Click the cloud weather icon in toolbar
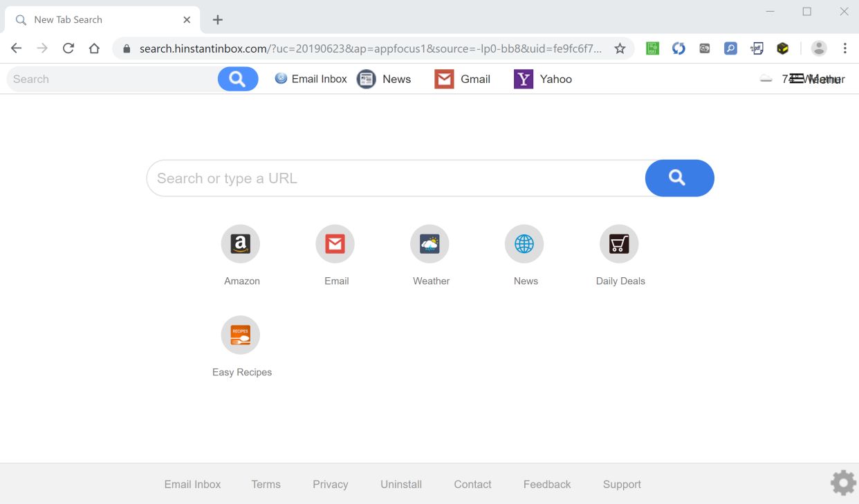859x504 pixels. tap(766, 79)
